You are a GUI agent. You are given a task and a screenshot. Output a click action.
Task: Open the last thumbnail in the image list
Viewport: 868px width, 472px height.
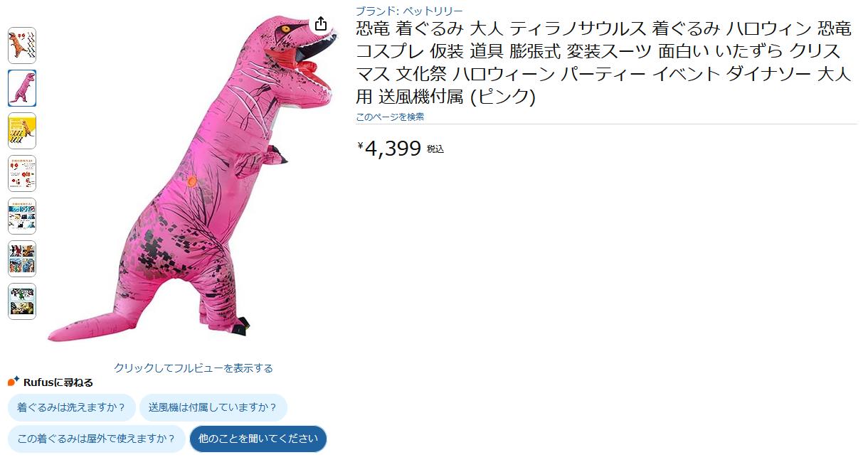[x=22, y=301]
